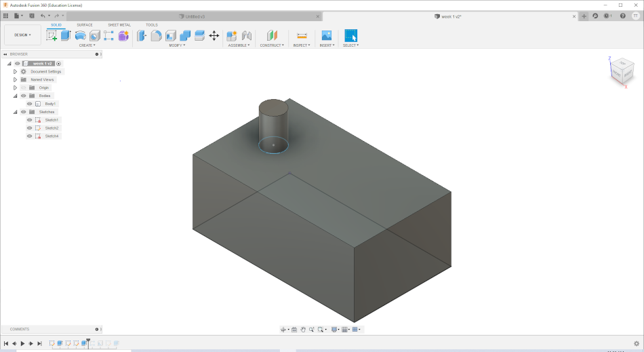Image resolution: width=644 pixels, height=352 pixels.
Task: Select the Look At tool in navigation bar
Action: tap(294, 330)
